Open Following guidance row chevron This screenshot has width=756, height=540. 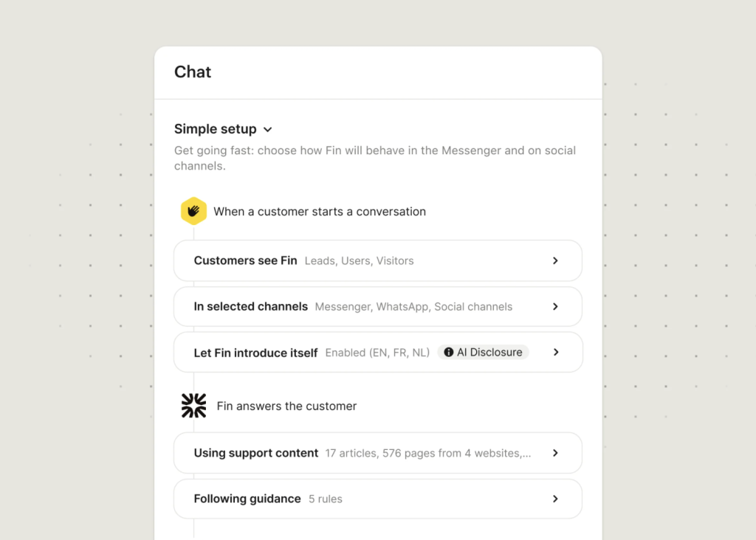[x=555, y=499]
